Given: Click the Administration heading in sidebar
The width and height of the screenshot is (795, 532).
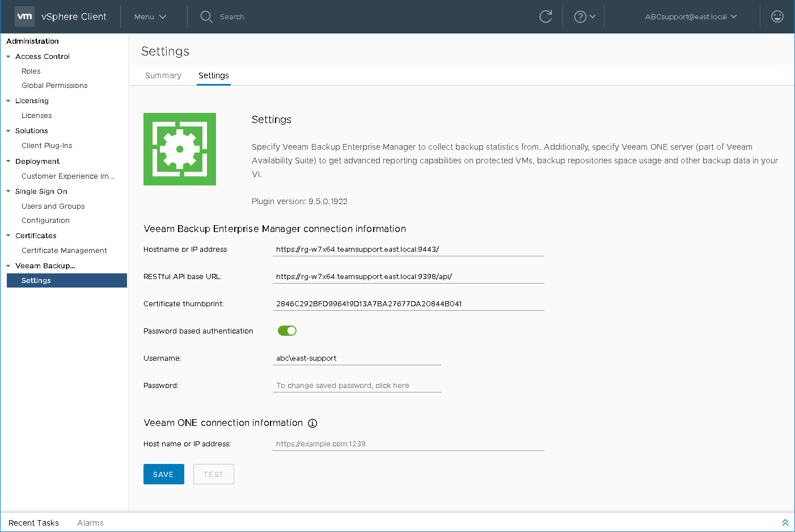Looking at the screenshot, I should (x=32, y=41).
